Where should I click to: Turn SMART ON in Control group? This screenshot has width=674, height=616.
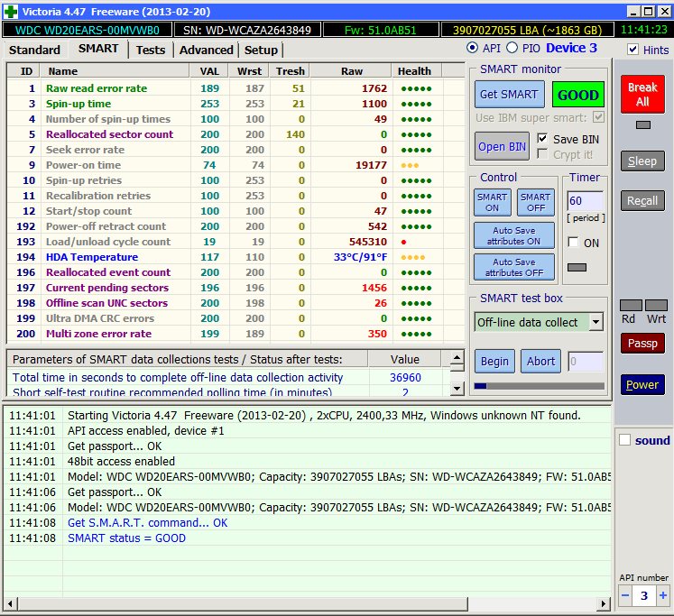click(x=492, y=202)
